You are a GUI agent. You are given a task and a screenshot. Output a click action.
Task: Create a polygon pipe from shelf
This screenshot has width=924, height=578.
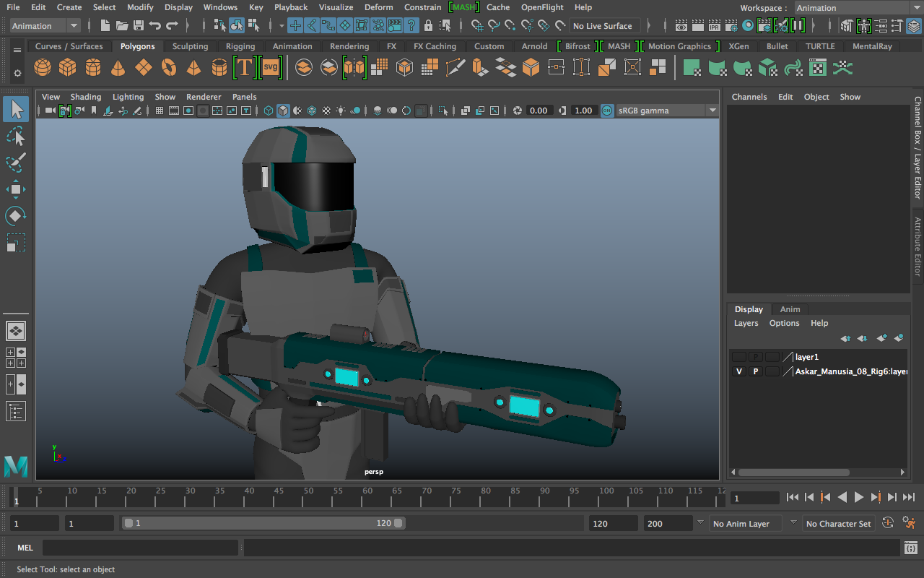[x=219, y=68]
